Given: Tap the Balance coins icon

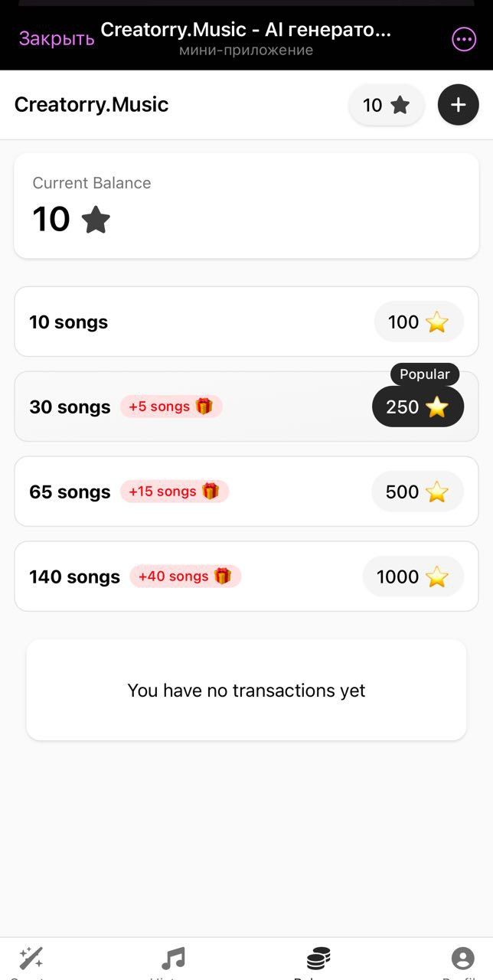Looking at the screenshot, I should tap(318, 957).
